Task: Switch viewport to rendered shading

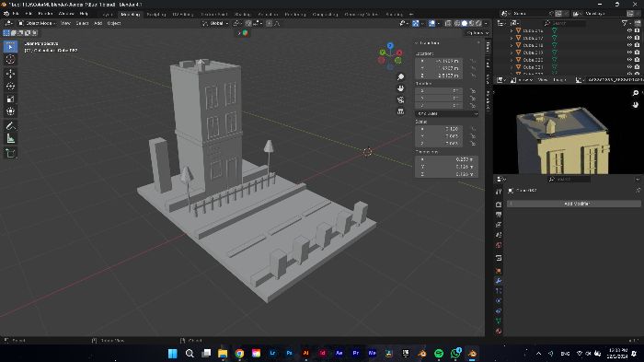Action: click(478, 23)
